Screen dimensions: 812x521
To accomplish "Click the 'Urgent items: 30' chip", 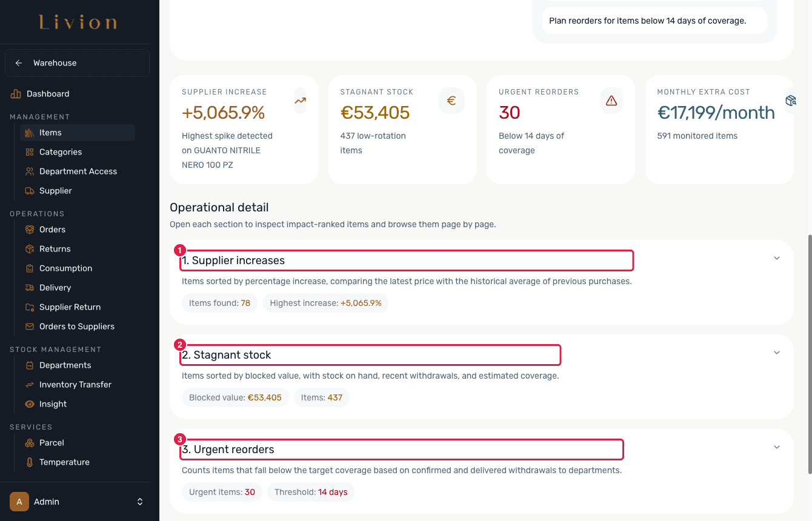I will tap(222, 492).
